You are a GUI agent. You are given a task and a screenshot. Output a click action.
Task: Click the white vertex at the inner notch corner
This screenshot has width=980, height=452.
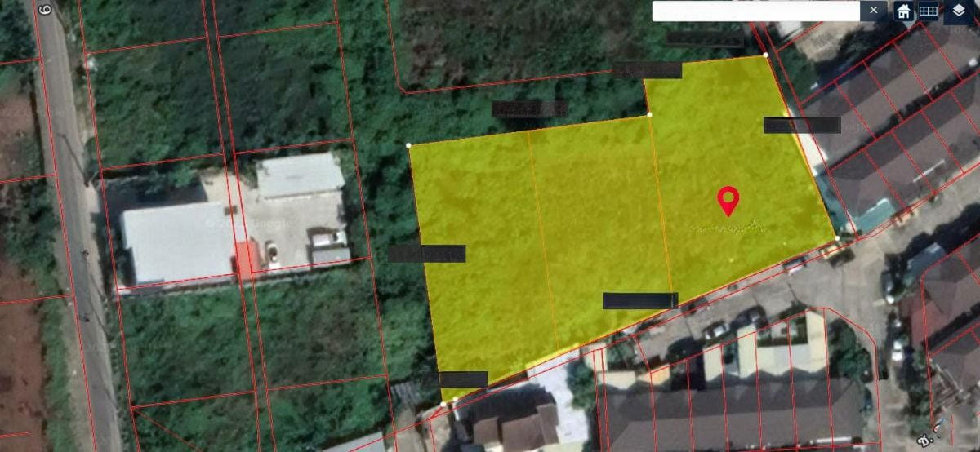coord(649,115)
